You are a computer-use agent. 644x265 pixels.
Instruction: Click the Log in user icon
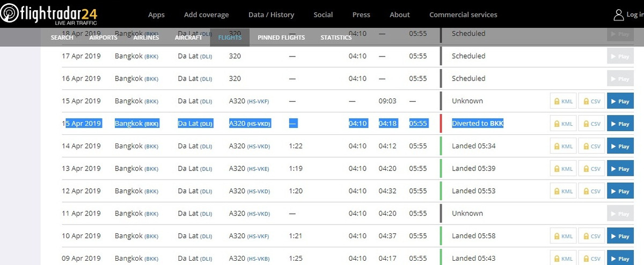pyautogui.click(x=618, y=15)
